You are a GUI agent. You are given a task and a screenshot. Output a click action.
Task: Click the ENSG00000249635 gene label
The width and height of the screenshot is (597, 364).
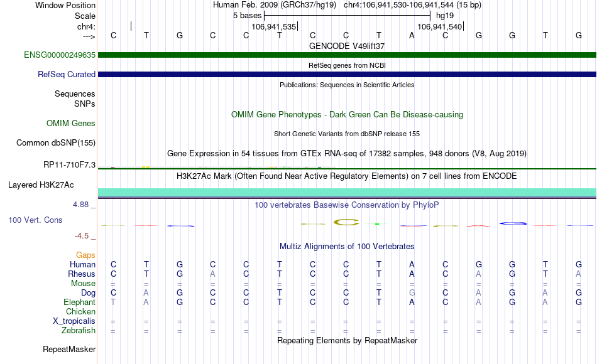tap(60, 55)
